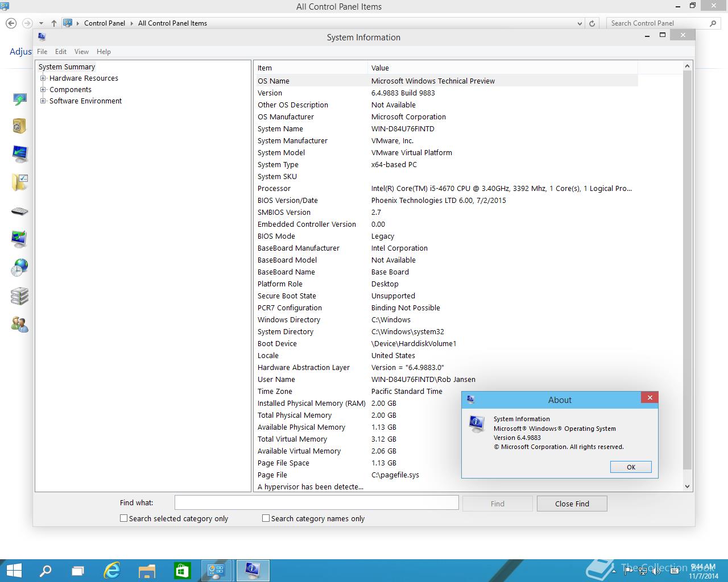Open the User Accounts people icon
This screenshot has height=582, width=728.
19,325
